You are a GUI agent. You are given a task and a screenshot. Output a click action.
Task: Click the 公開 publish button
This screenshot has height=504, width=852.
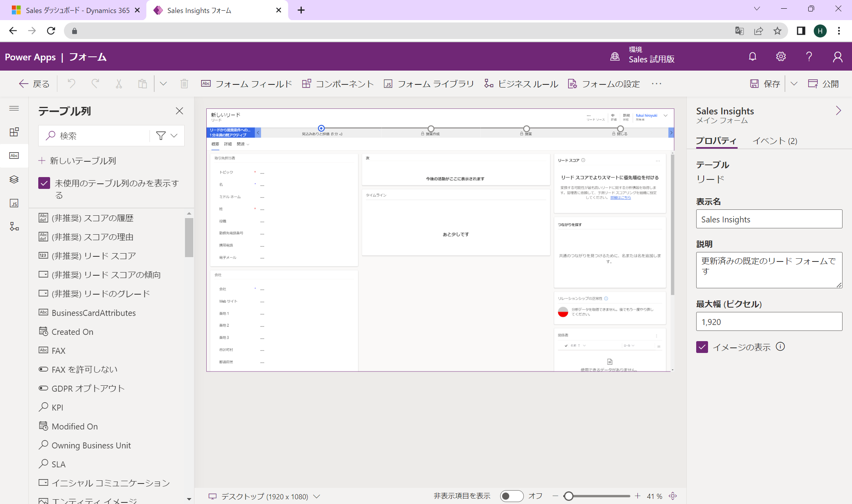tap(824, 84)
